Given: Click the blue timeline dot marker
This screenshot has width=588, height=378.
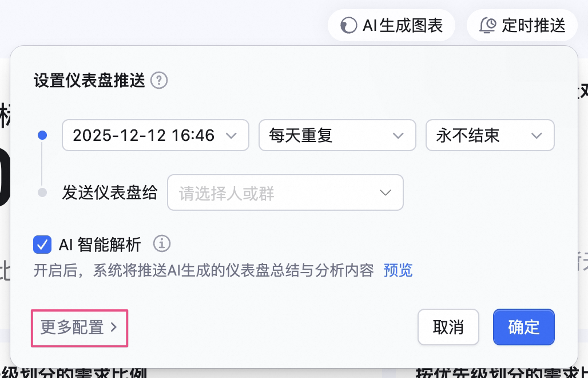Looking at the screenshot, I should click(42, 135).
